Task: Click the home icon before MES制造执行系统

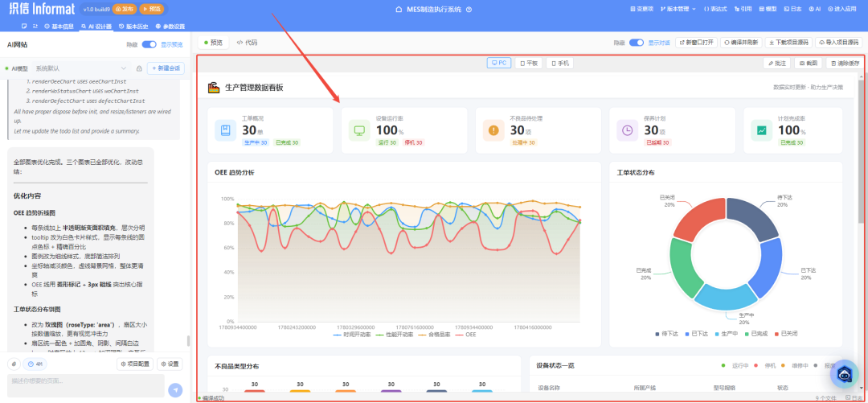Action: (x=399, y=10)
